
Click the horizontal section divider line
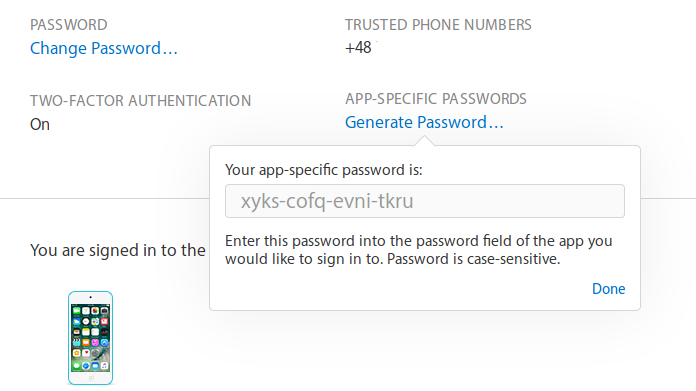point(104,198)
